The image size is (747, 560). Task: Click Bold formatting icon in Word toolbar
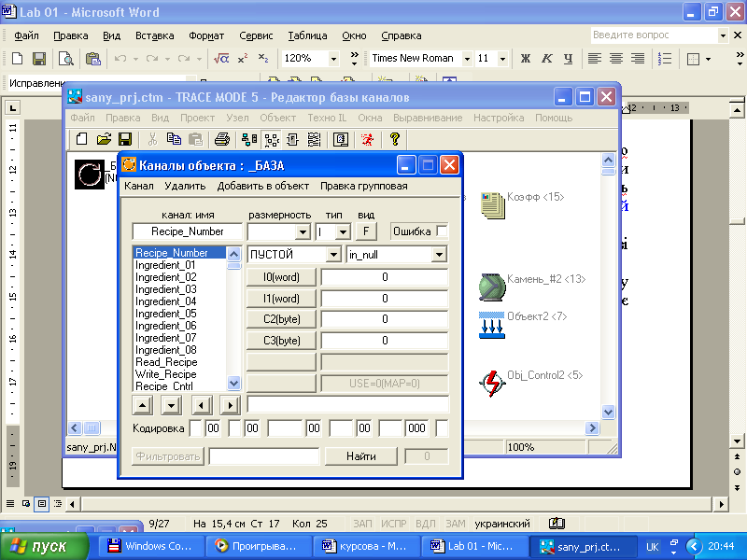point(525,58)
